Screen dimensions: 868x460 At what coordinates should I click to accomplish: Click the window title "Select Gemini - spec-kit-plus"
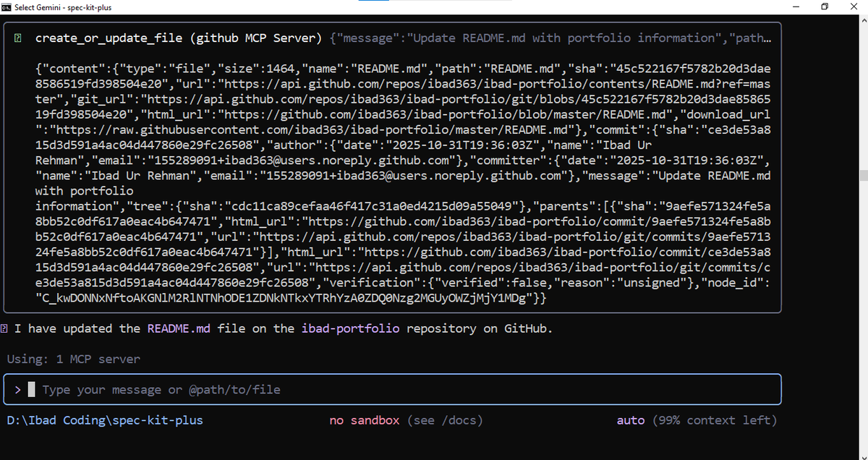tap(64, 7)
